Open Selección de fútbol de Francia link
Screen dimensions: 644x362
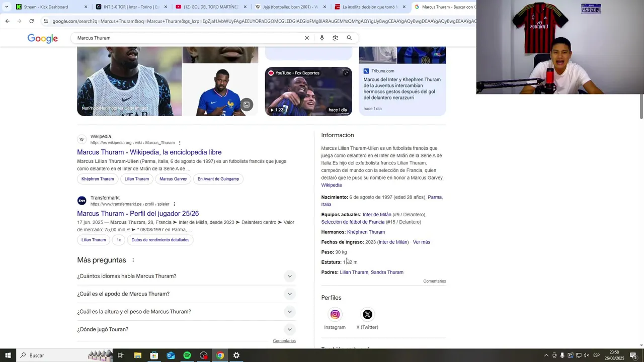coord(353,222)
